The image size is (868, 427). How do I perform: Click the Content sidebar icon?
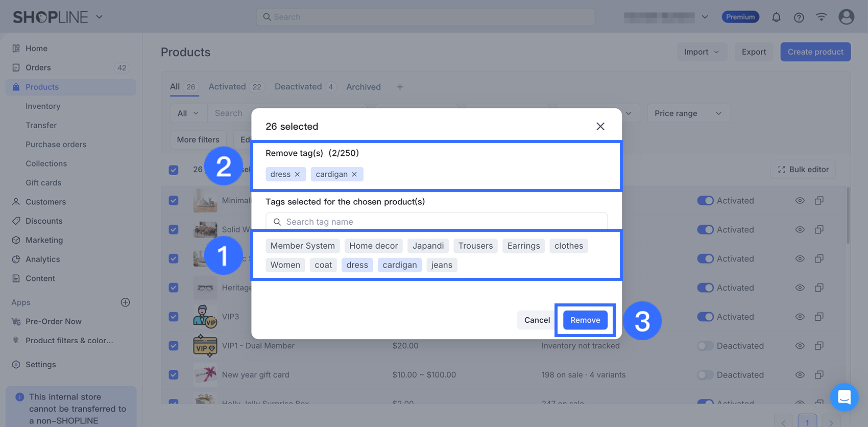coord(16,278)
